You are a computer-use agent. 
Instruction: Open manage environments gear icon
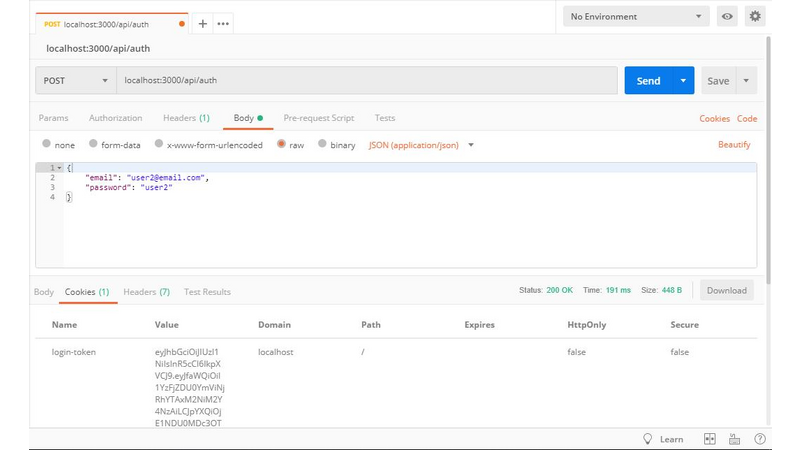pyautogui.click(x=755, y=16)
